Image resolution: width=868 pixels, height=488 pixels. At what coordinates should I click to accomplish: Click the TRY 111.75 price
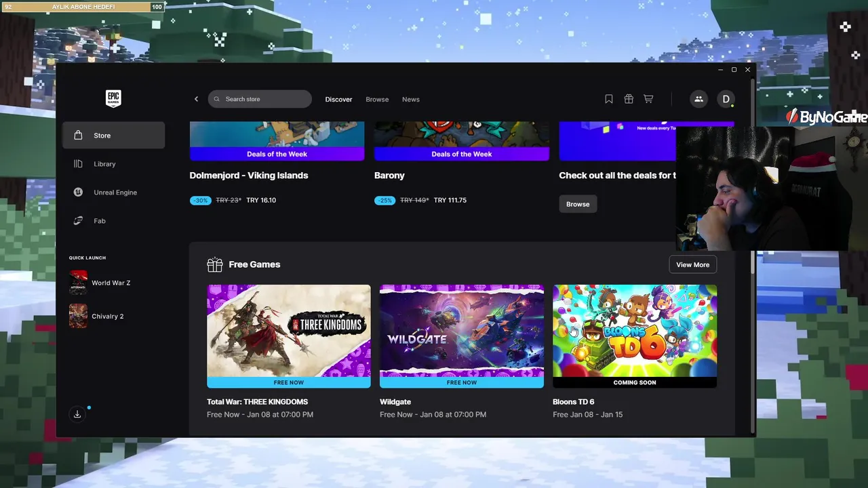[450, 201]
